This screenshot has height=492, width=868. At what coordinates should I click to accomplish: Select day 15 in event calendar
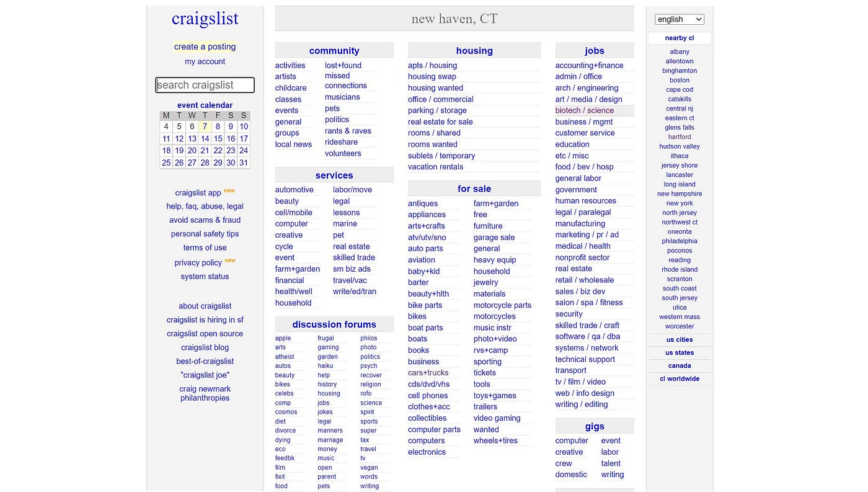218,139
